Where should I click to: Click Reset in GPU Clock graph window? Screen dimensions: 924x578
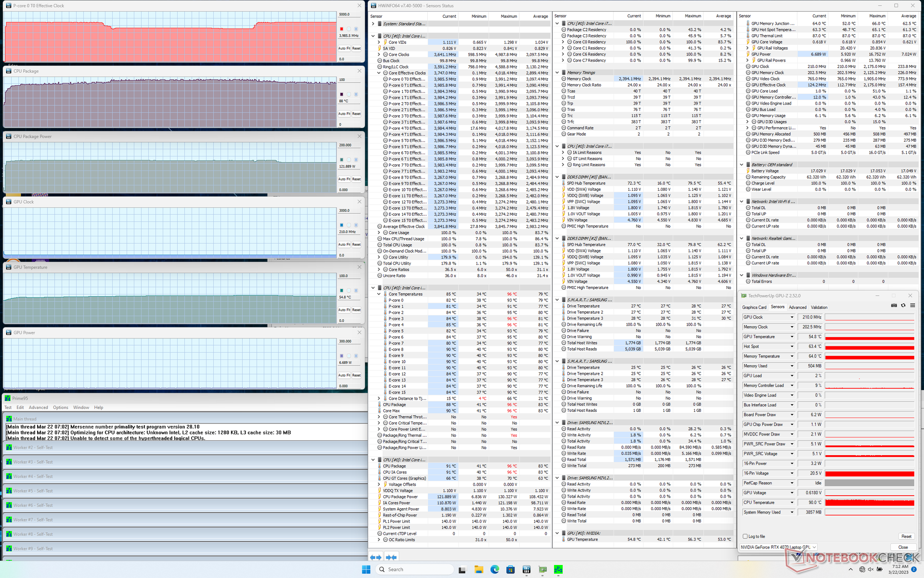(357, 245)
